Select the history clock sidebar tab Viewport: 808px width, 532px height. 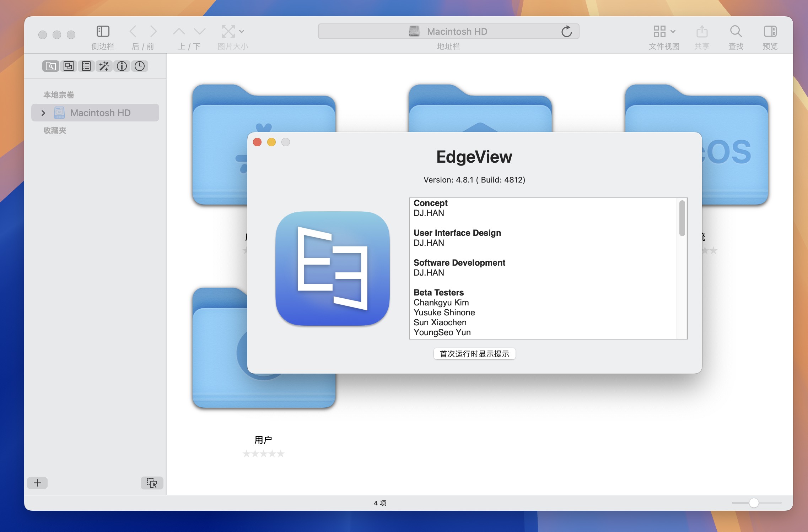click(x=140, y=66)
